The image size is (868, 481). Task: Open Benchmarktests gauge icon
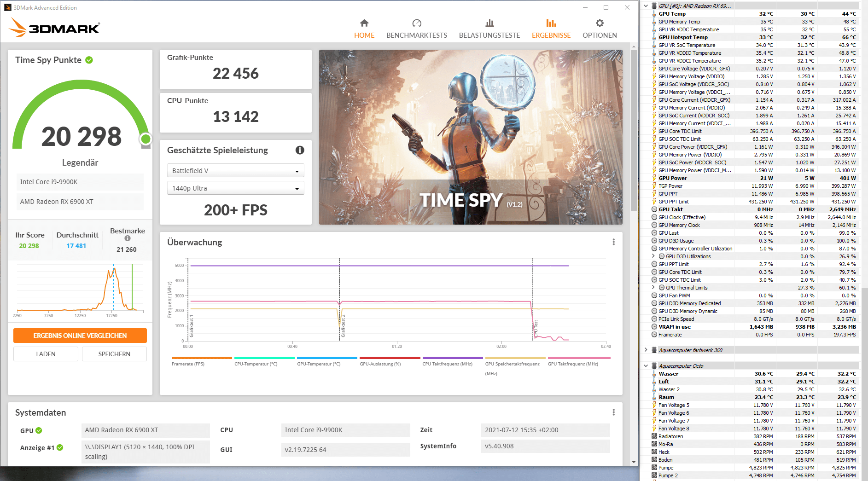[417, 23]
